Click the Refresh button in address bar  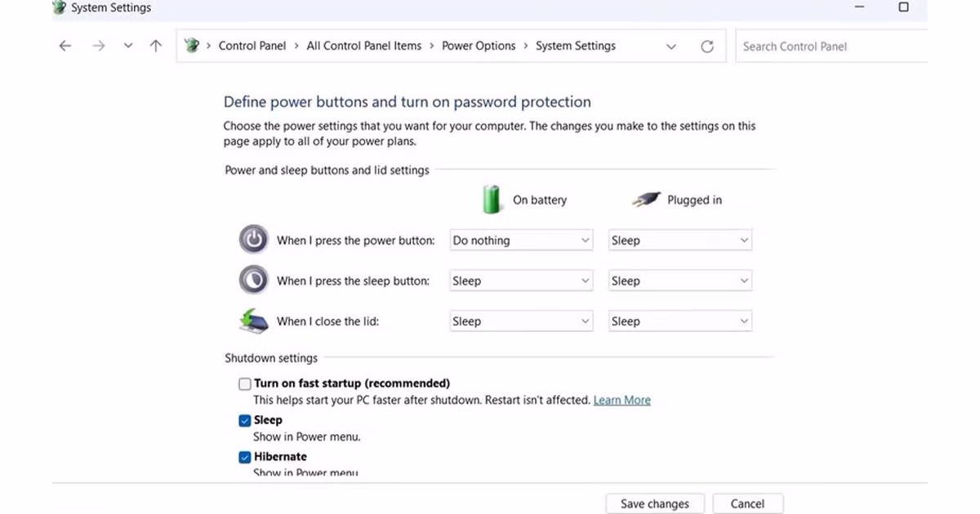(707, 47)
